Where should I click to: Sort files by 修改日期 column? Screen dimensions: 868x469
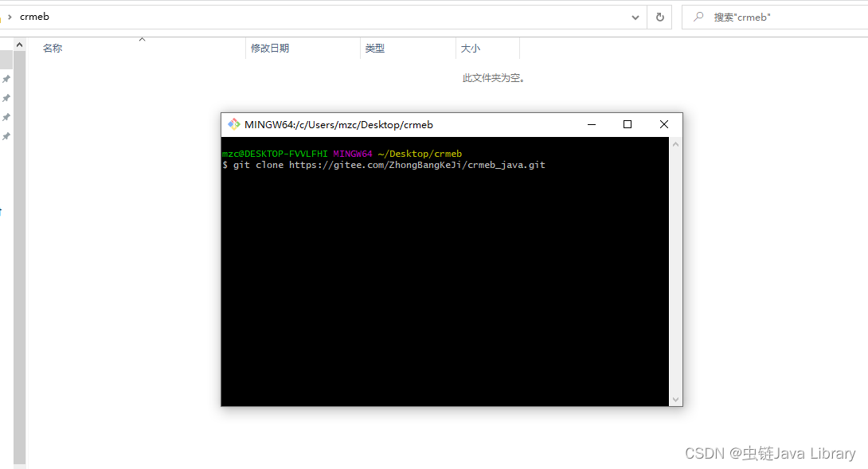coord(270,48)
